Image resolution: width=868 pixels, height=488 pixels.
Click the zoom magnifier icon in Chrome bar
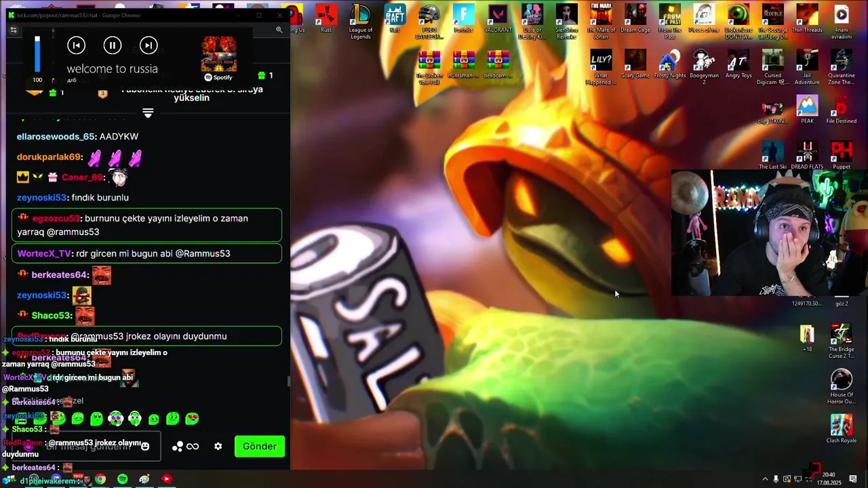[x=279, y=30]
